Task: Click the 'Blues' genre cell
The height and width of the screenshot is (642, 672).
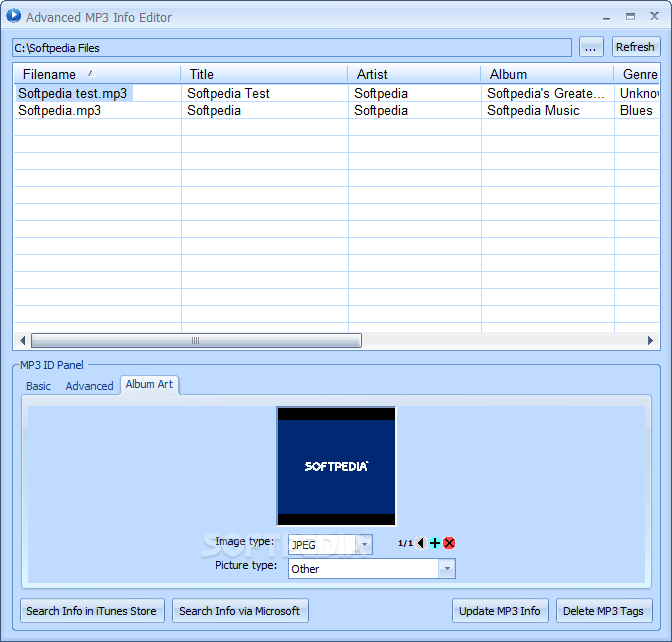Action: coord(636,111)
